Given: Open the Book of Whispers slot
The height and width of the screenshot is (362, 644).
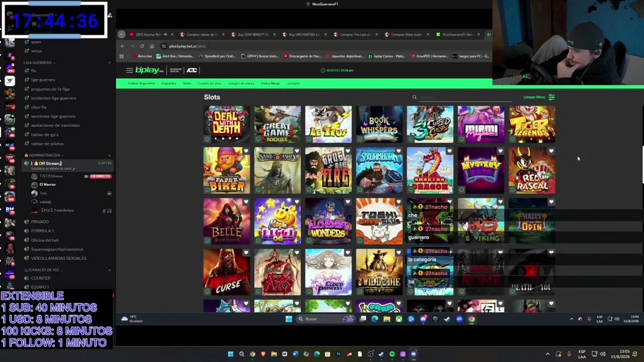Looking at the screenshot, I should tap(379, 124).
